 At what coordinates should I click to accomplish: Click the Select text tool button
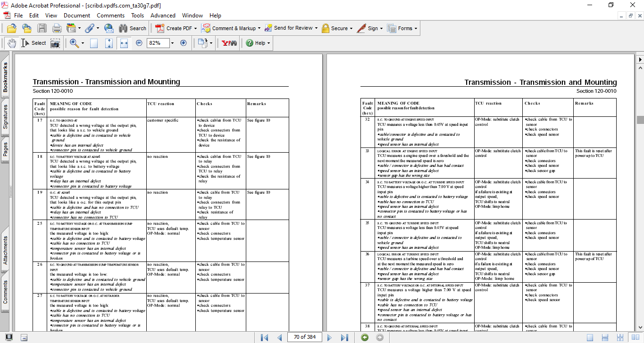pos(34,43)
